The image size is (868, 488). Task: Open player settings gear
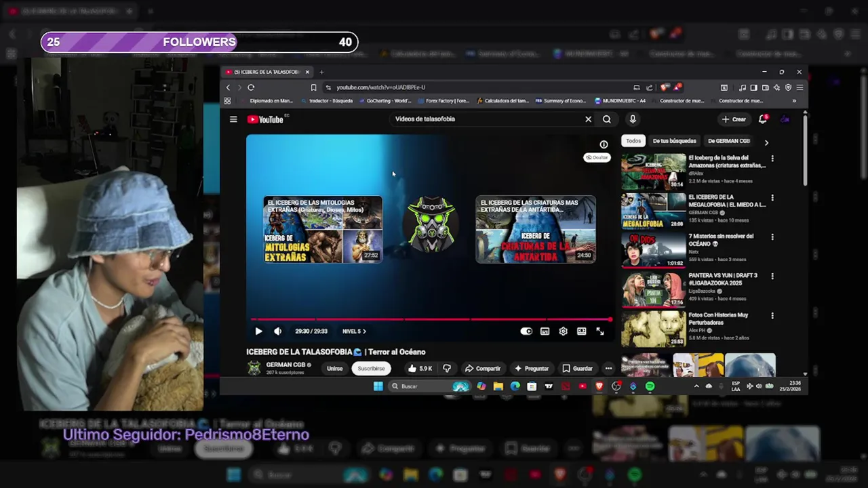pos(563,331)
